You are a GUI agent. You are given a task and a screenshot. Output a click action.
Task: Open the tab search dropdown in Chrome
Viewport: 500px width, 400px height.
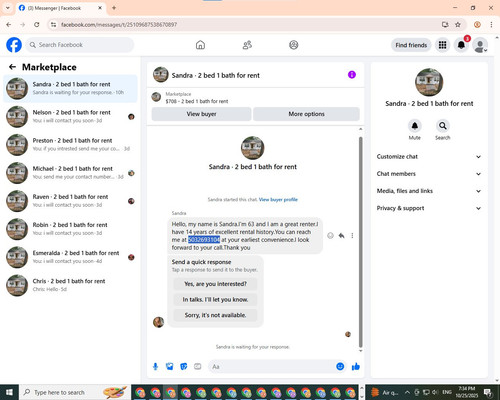point(8,8)
